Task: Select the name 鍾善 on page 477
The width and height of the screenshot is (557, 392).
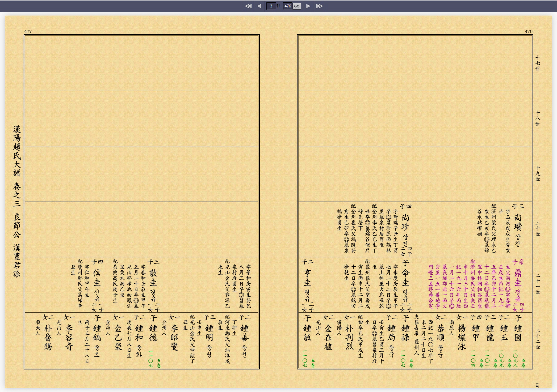Action: 244,333
